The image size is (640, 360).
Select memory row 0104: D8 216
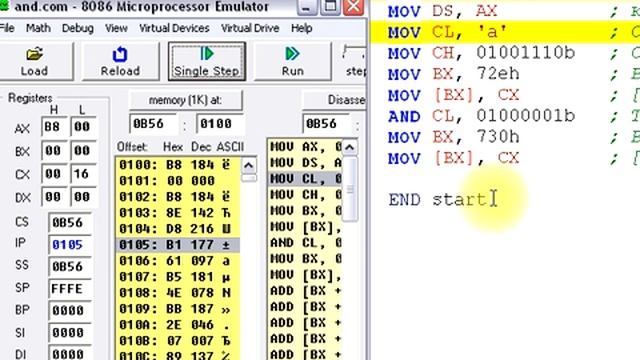click(178, 229)
